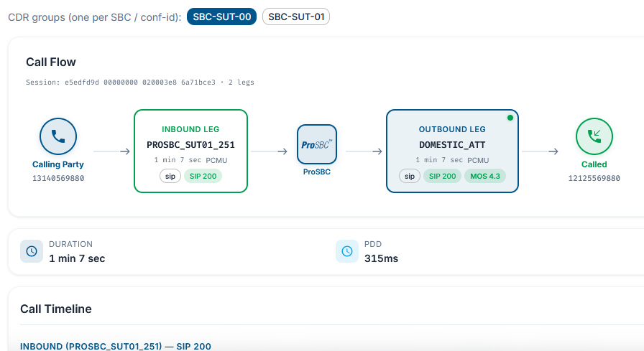
Task: Click the Calling Party label
Action: point(58,164)
